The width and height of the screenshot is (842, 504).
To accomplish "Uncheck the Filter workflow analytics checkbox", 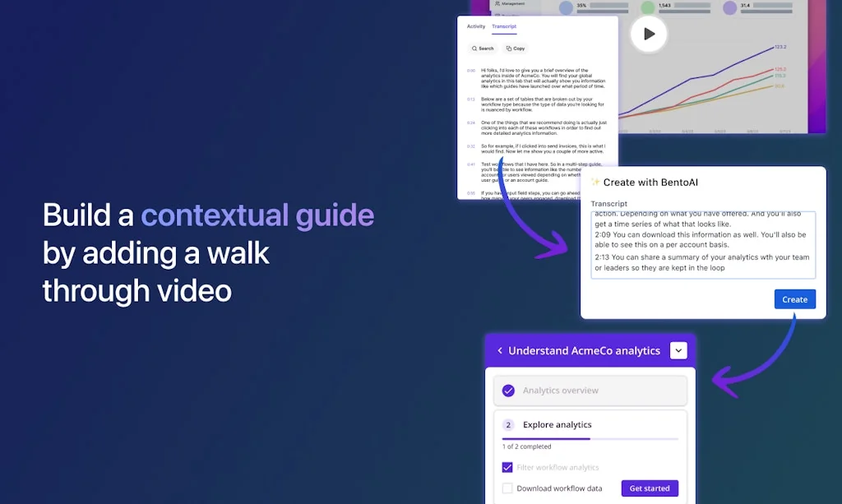I will 507,467.
